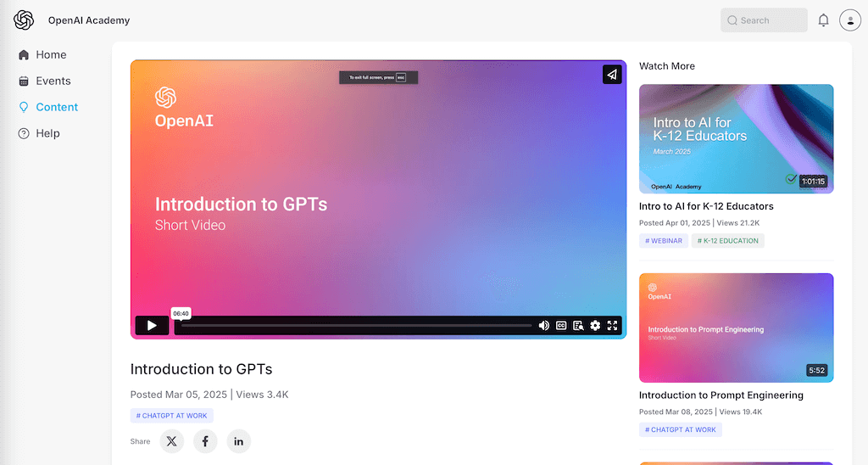Open the video transcript search icon
Viewport: 868px width, 465px height.
pos(578,325)
